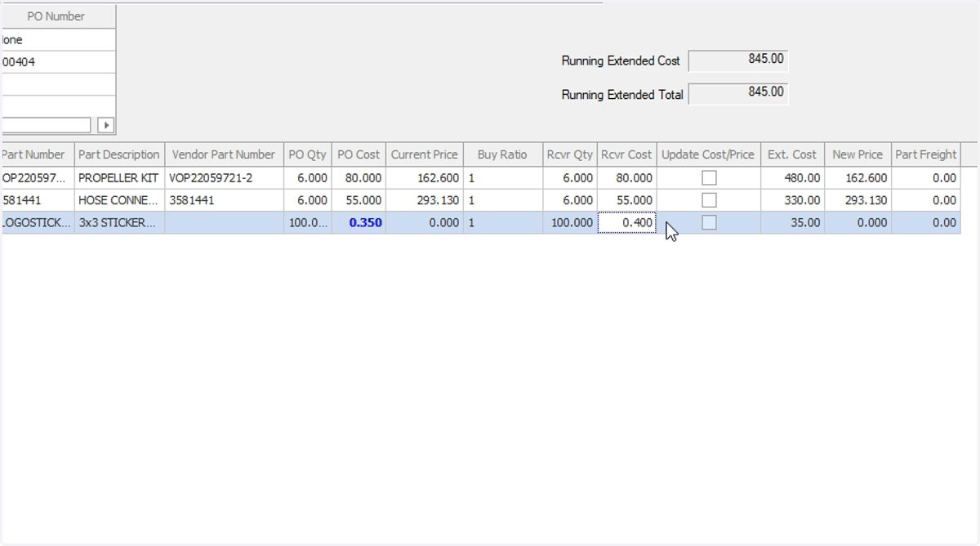The height and width of the screenshot is (546, 980).
Task: Click PO Cost 55.000 in hose row
Action: point(359,200)
